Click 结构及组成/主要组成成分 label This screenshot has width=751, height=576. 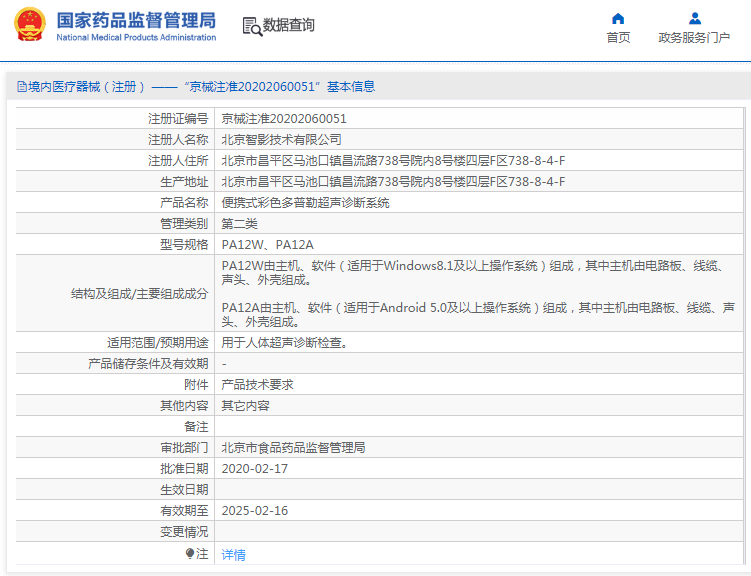click(x=139, y=294)
